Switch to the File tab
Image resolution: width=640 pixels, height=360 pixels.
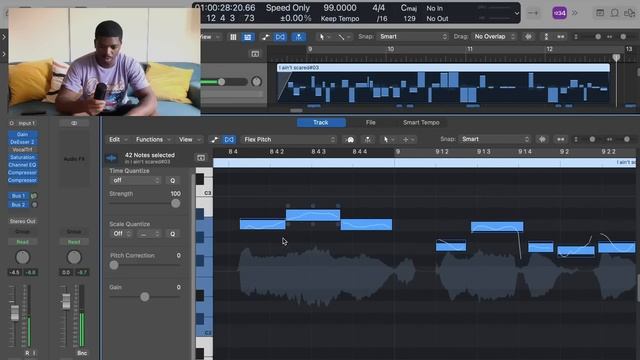pos(370,122)
